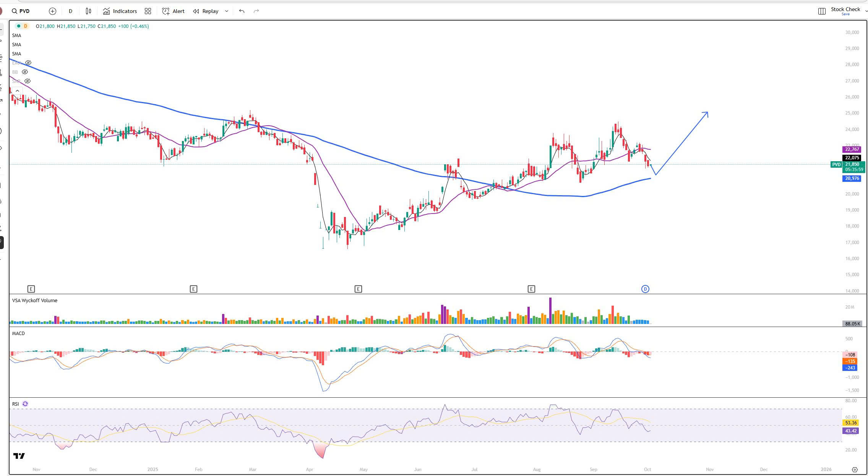Viewport: 868px width, 476px height.
Task: Click the Alert button
Action: [x=174, y=11]
